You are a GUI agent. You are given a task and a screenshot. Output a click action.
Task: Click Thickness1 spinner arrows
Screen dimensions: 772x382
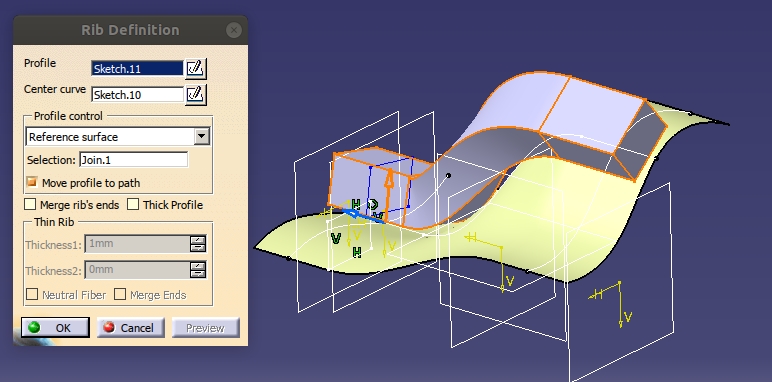pos(198,244)
